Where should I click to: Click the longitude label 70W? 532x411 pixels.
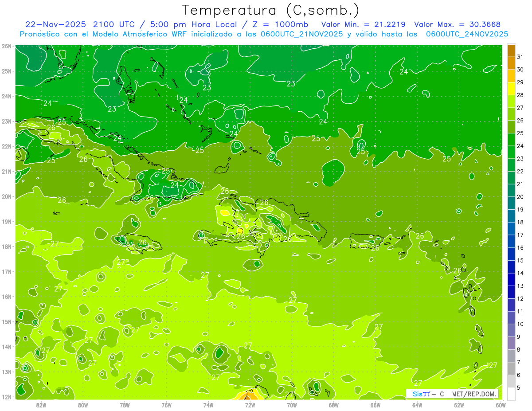click(292, 404)
